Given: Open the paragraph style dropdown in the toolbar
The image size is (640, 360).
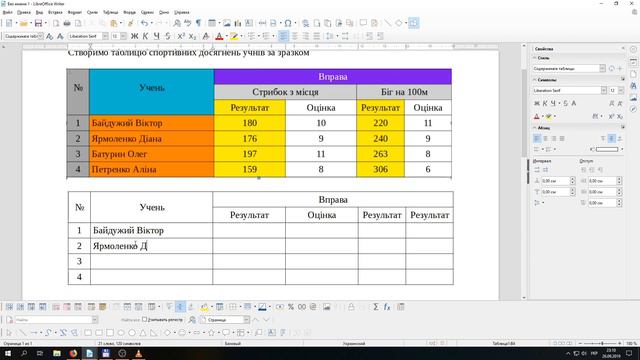Looking at the screenshot, I should tap(40, 36).
